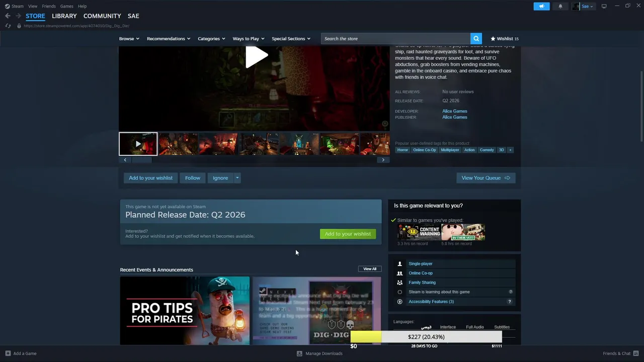
Task: Click the Manage Downloads icon
Action: coord(299,353)
